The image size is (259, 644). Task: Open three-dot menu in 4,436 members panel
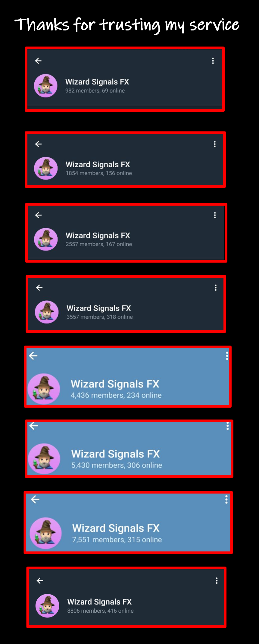click(x=227, y=356)
